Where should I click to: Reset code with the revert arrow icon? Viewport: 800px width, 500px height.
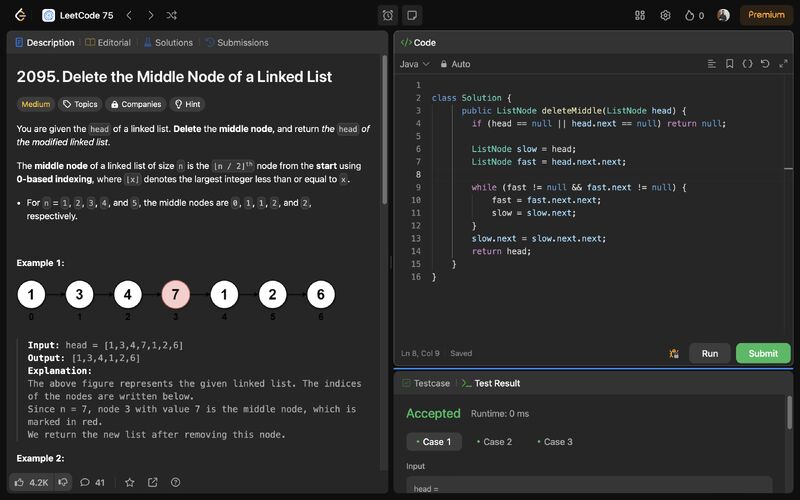765,64
